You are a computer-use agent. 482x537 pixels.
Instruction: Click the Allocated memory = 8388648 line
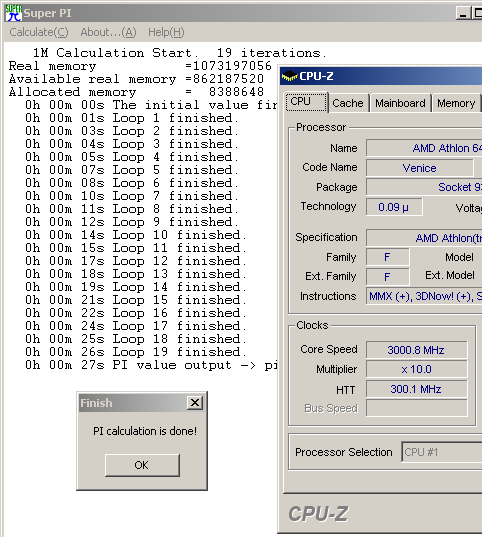(x=136, y=92)
